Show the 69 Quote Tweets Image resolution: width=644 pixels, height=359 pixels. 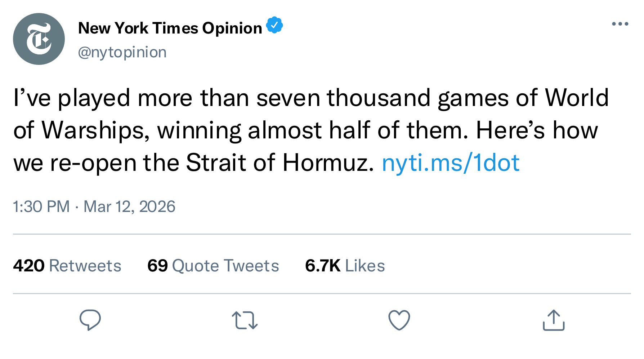pyautogui.click(x=213, y=266)
